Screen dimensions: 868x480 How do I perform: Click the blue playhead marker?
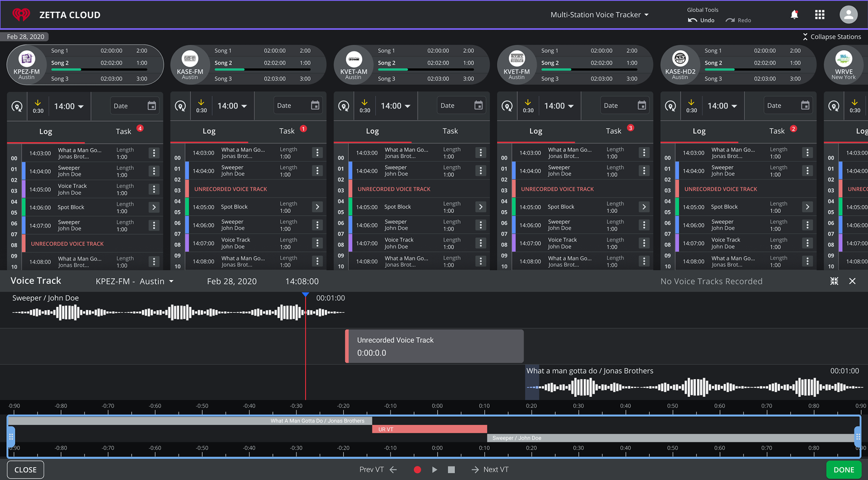306,295
